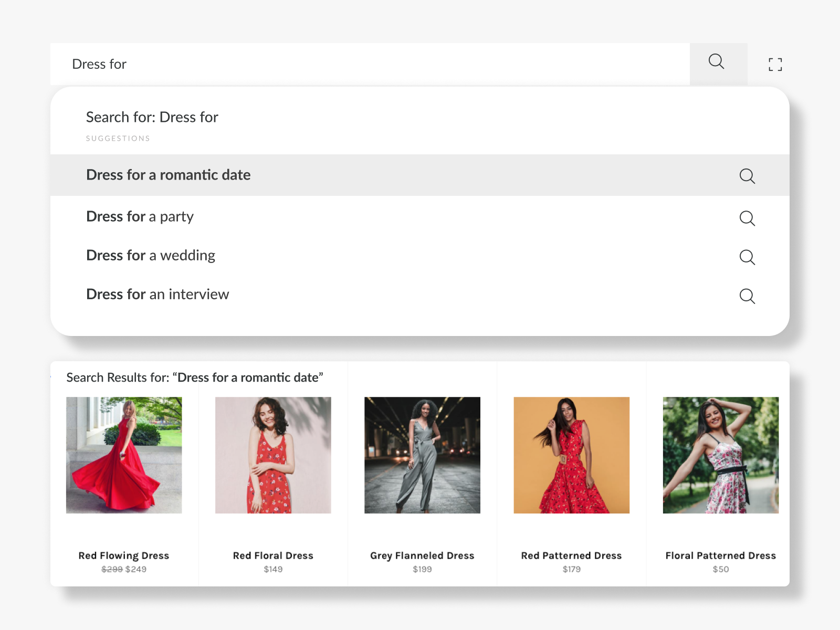View Grey Flanneled Dress product image
Viewport: 840px width, 630px height.
(x=422, y=455)
